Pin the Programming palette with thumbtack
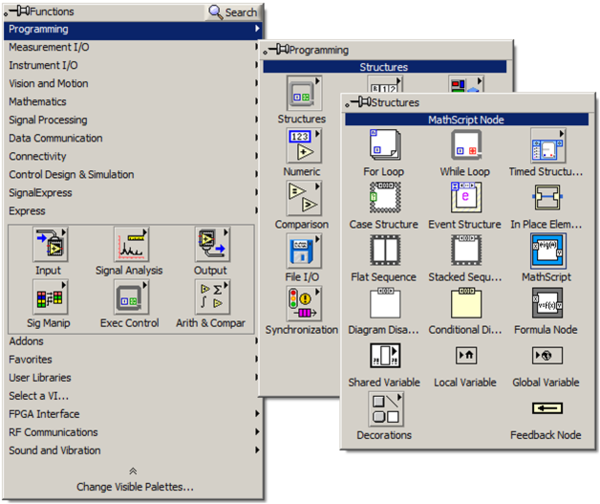600x504 pixels. point(276,49)
